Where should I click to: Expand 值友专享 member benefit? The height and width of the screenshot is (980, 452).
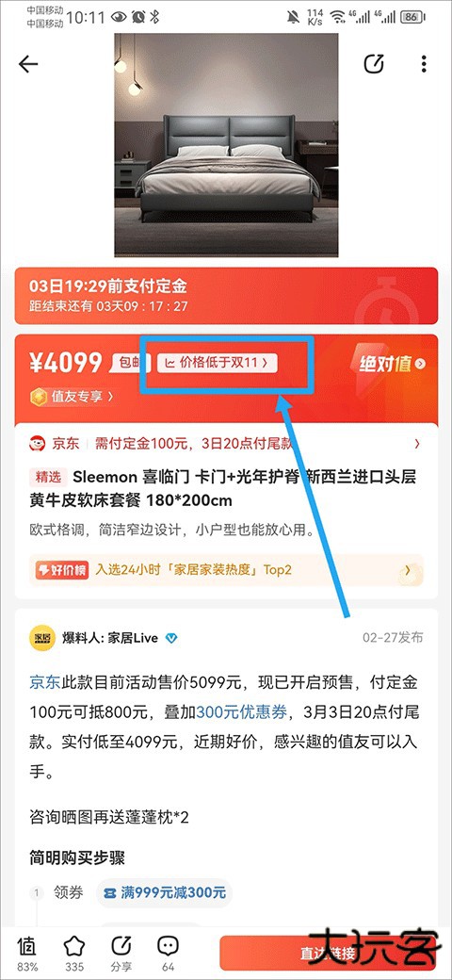point(73,397)
